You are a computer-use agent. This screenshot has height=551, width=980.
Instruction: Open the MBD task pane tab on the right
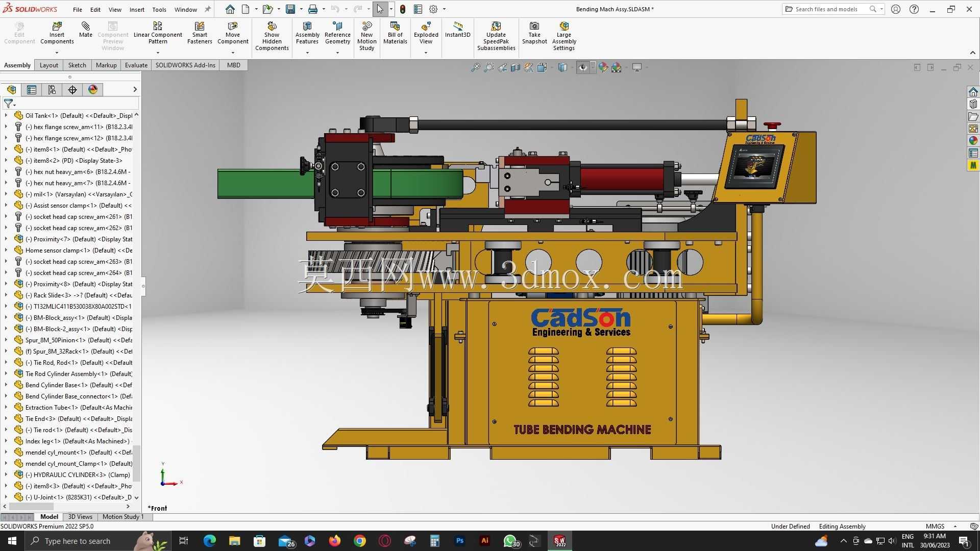973,165
